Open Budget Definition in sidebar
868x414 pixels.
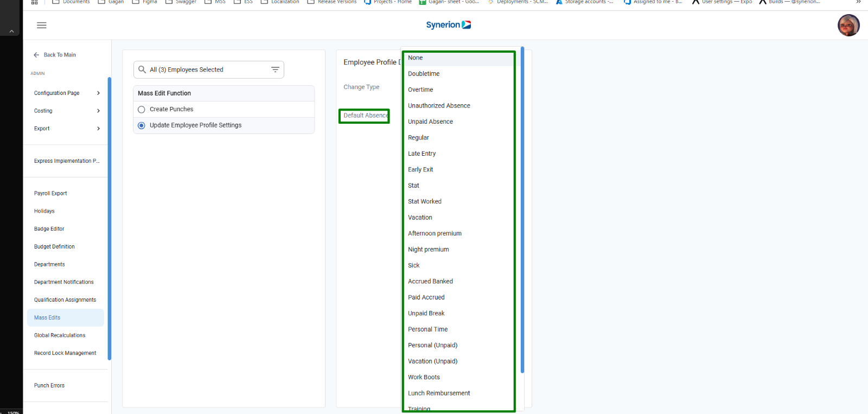[54, 247]
